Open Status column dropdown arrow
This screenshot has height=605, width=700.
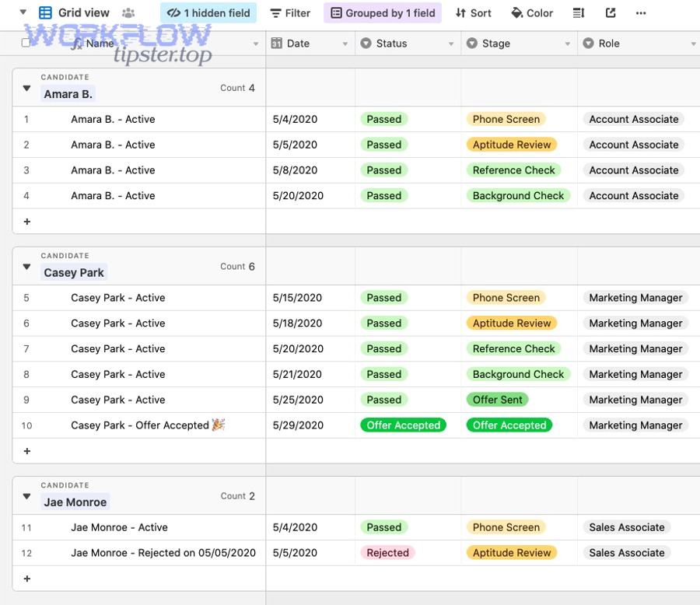coord(451,44)
